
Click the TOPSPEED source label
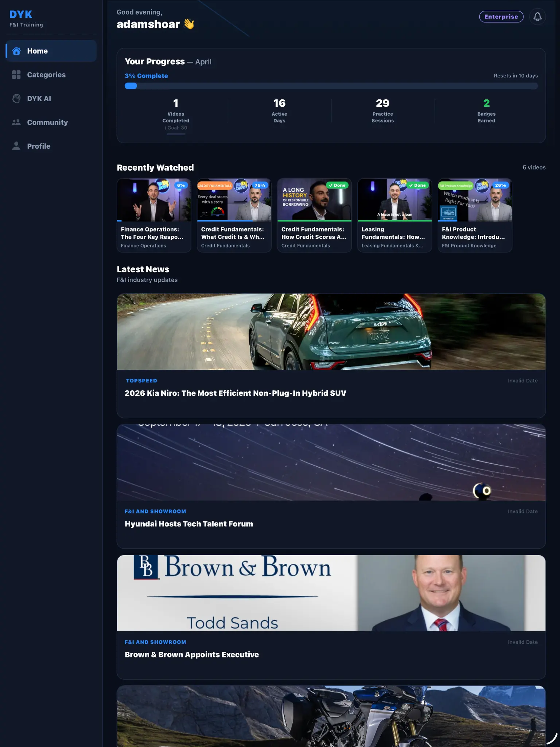point(142,381)
